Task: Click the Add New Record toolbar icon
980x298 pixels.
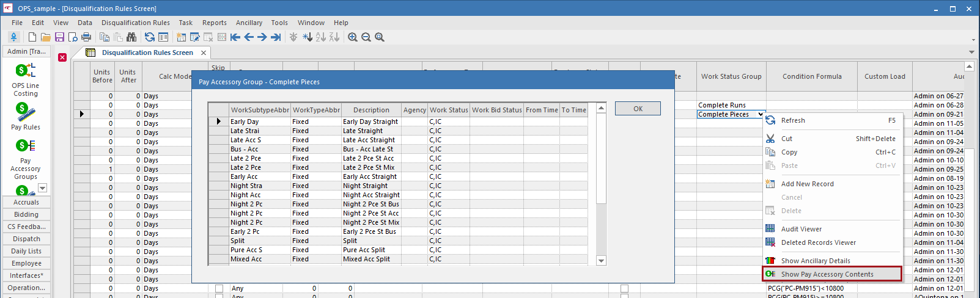Action: click(182, 37)
